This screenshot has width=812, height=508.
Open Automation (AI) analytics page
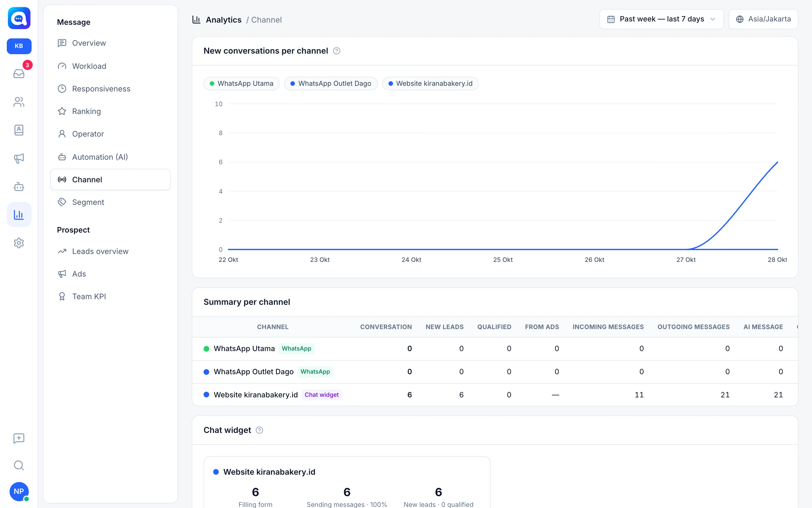pos(111,157)
